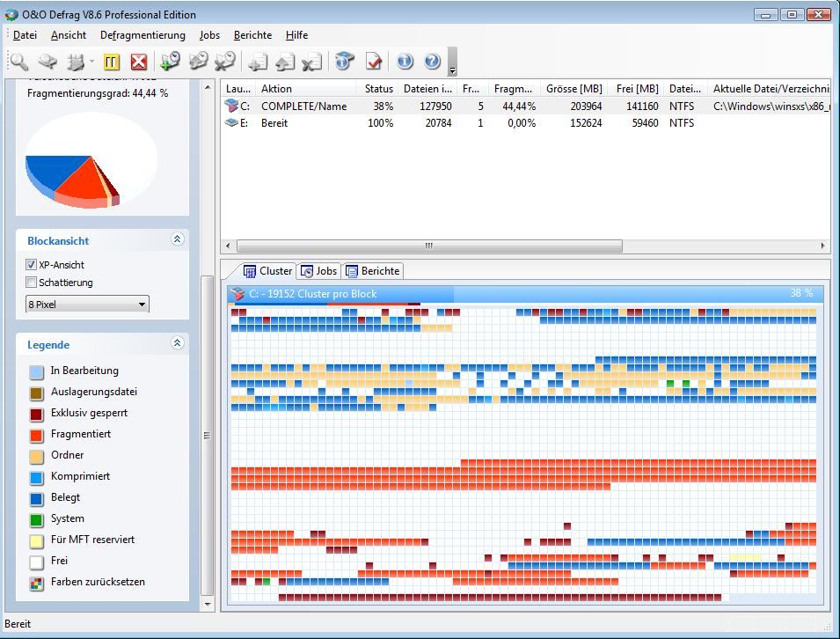Switch to the Cluster tab
This screenshot has height=639, width=840.
click(x=268, y=271)
